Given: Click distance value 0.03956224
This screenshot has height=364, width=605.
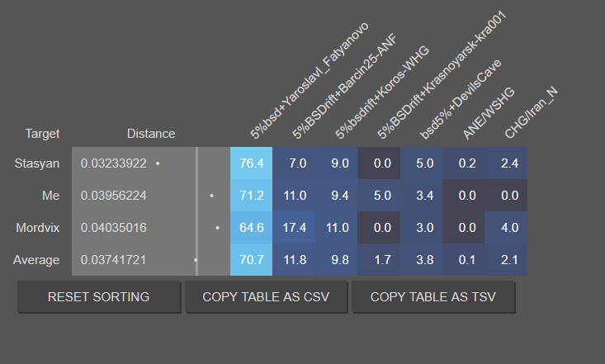Looking at the screenshot, I should (x=113, y=196).
